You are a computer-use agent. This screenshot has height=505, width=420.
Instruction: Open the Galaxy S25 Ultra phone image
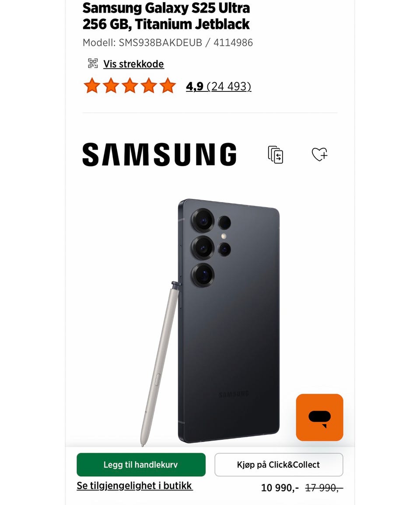(x=229, y=320)
